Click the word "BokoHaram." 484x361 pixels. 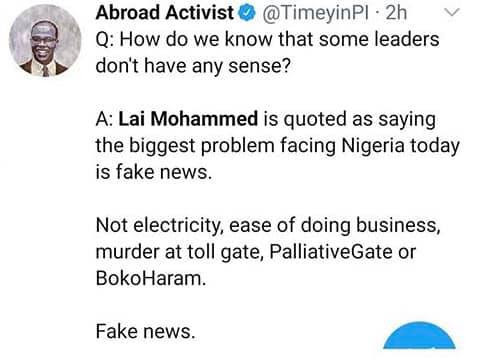coord(151,278)
